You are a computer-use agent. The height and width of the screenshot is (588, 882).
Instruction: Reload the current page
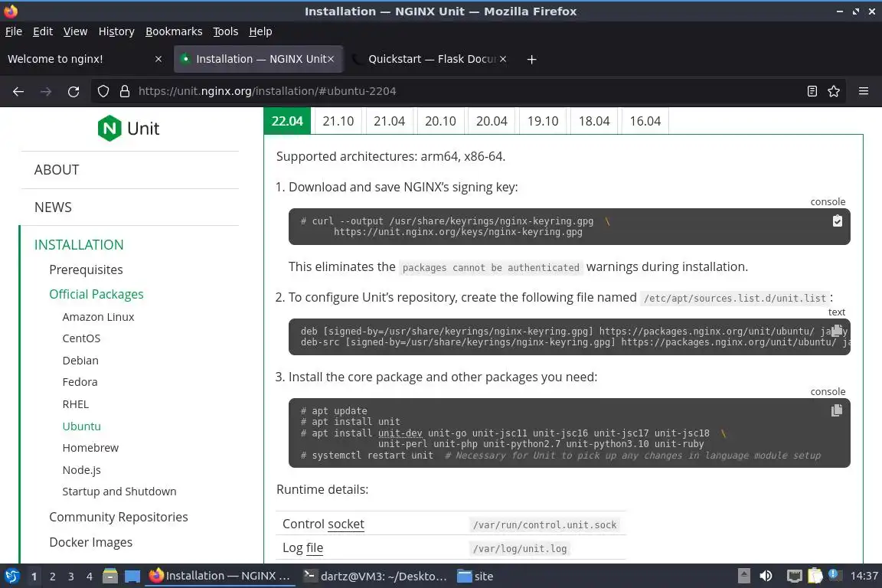[73, 91]
